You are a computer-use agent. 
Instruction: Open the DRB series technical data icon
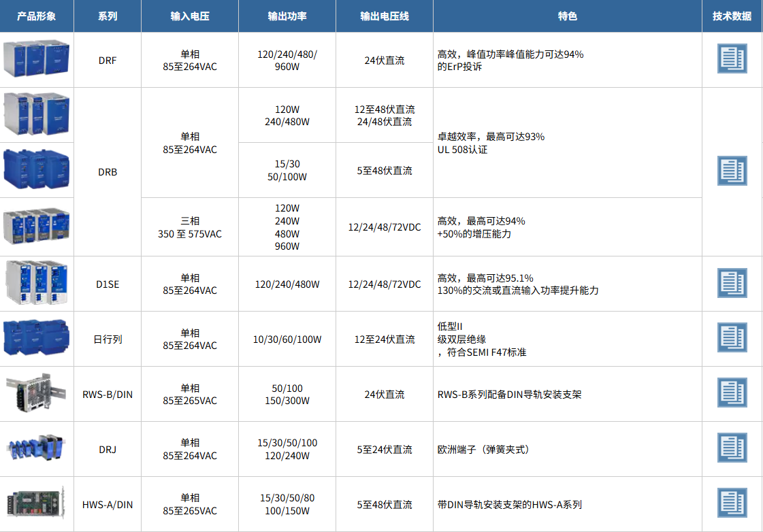click(732, 171)
